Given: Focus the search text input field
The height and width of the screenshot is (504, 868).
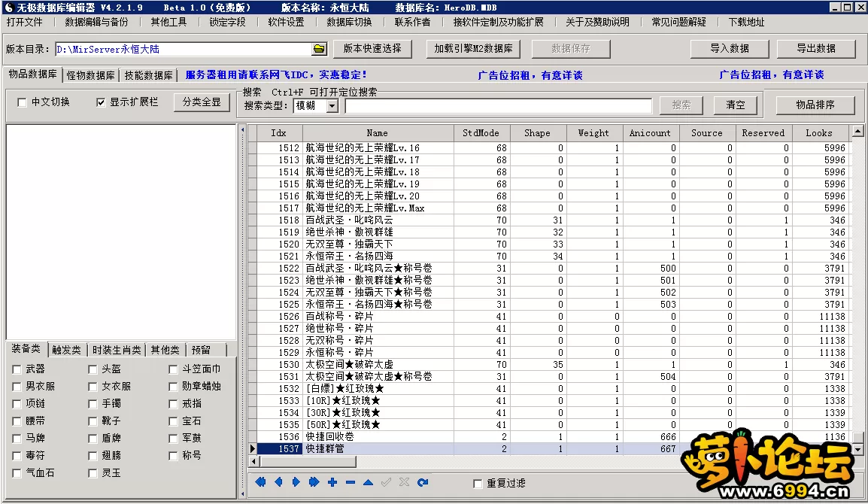Looking at the screenshot, I should (x=498, y=106).
